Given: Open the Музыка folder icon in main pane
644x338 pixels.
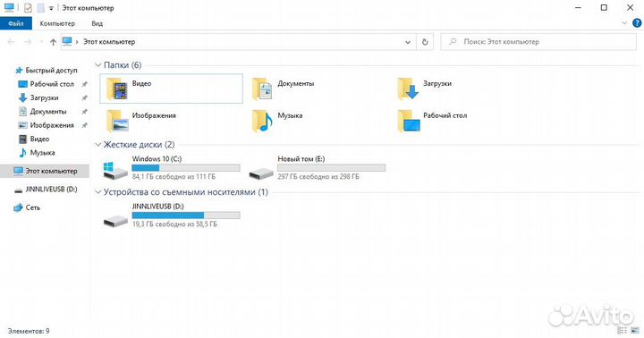Looking at the screenshot, I should pos(262,121).
